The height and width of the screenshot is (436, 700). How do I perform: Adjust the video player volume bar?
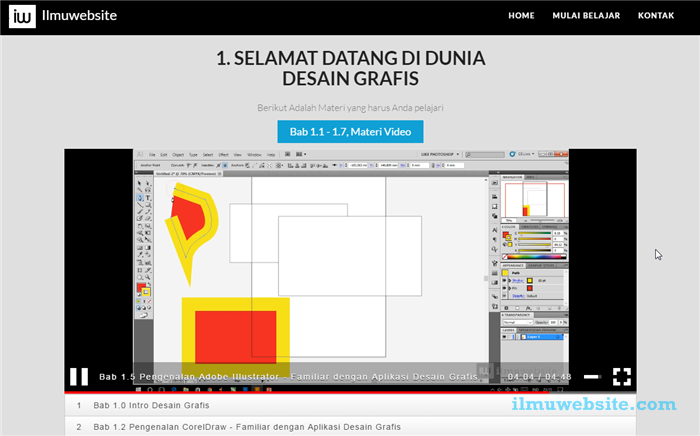(592, 377)
